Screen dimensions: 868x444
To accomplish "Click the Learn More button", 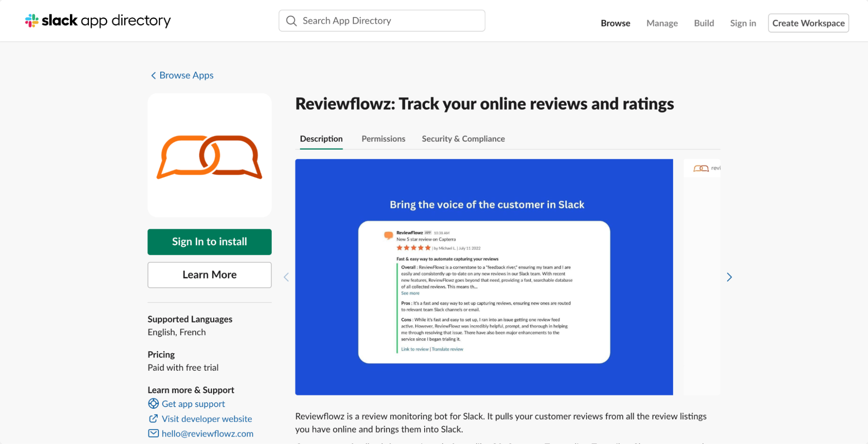I will click(x=210, y=275).
